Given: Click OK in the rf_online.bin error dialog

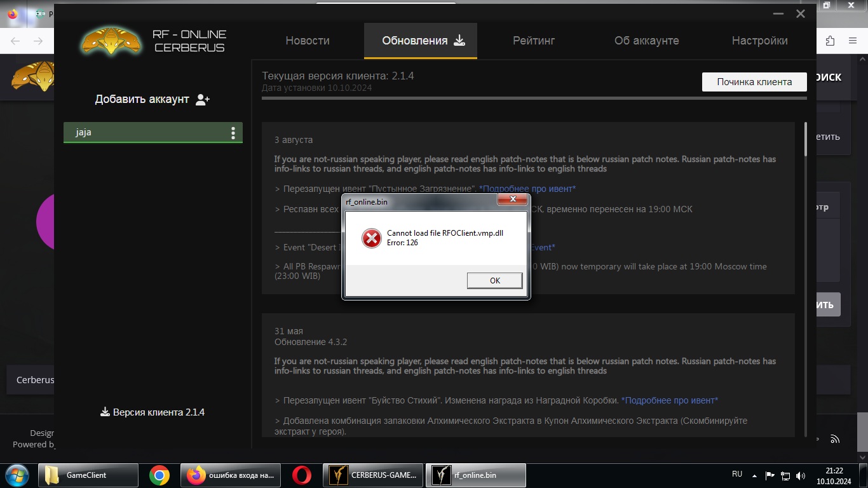Looking at the screenshot, I should click(494, 280).
